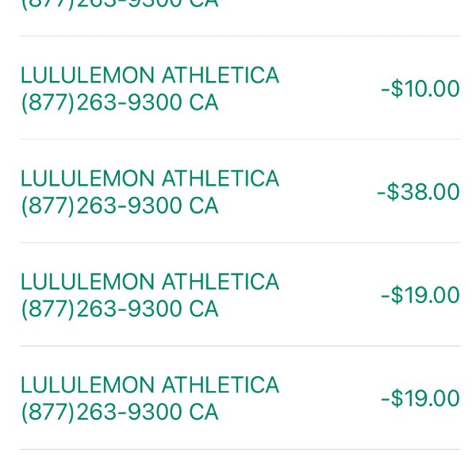The width and height of the screenshot is (476, 476).
Task: Click the word ATHLETICA in the -$38.00 transaction
Action: (x=221, y=178)
